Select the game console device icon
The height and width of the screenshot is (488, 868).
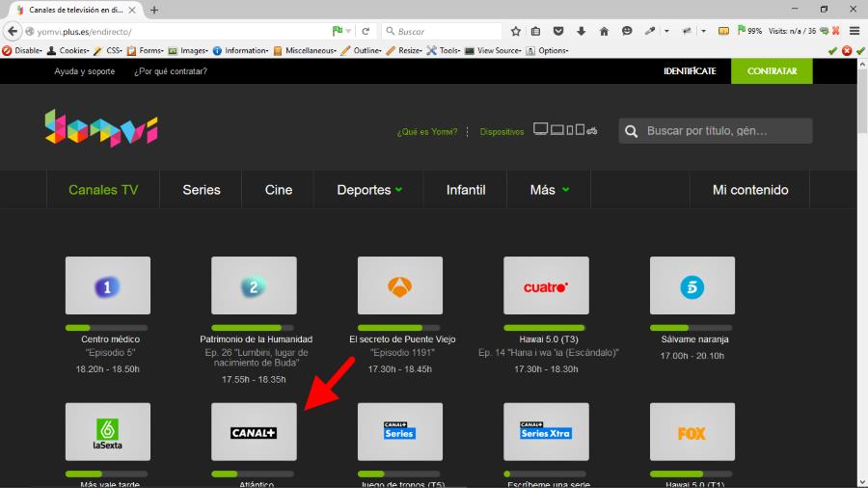tap(592, 130)
